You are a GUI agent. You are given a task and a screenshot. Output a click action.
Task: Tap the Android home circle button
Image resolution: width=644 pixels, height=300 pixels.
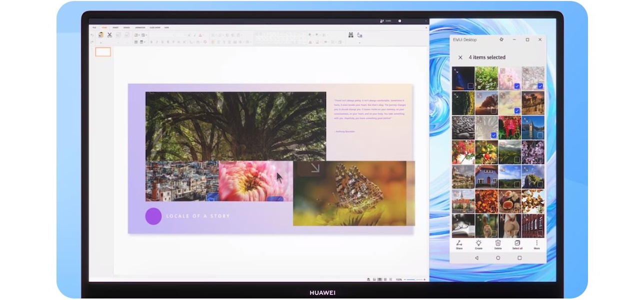[x=498, y=258]
